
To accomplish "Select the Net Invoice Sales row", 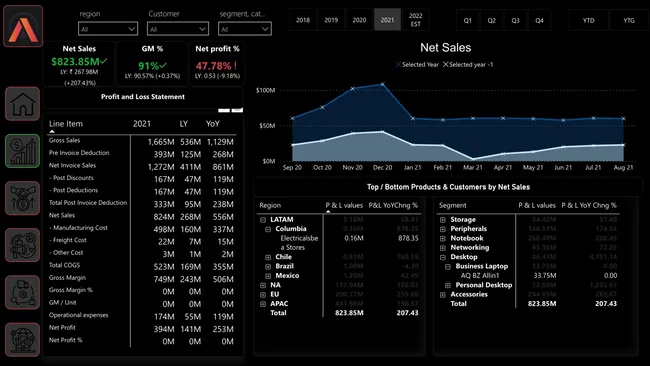I will 141,166.
